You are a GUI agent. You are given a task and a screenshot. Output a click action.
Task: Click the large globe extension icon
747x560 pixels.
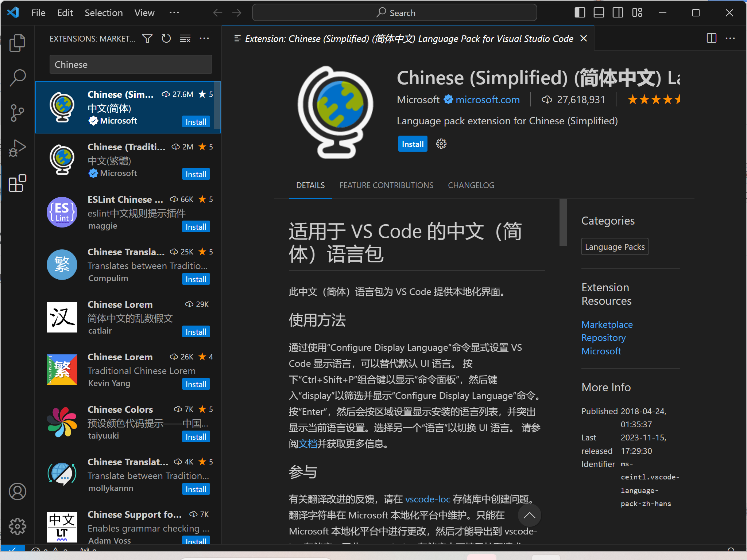click(x=336, y=112)
